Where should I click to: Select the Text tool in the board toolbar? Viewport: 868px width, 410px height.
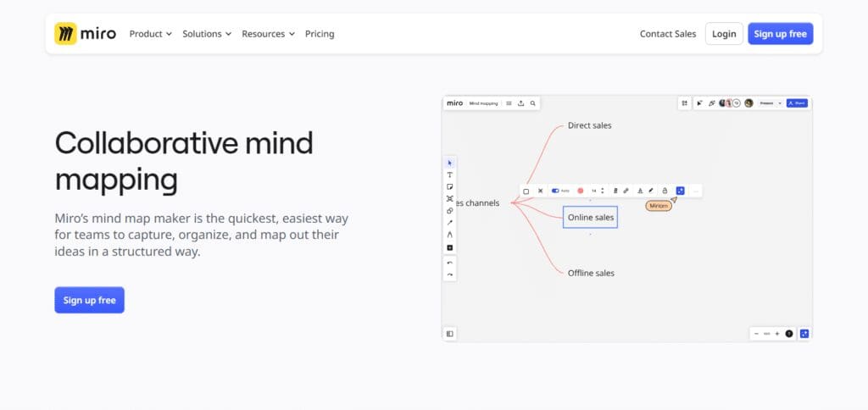point(449,175)
